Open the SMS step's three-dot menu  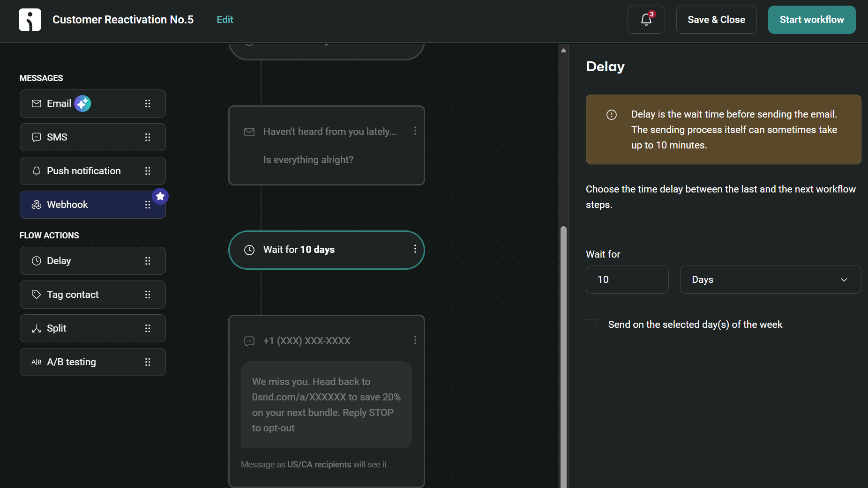point(415,340)
